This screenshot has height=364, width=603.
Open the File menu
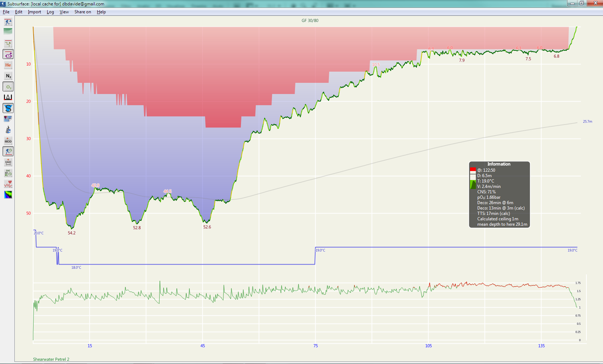click(x=6, y=12)
